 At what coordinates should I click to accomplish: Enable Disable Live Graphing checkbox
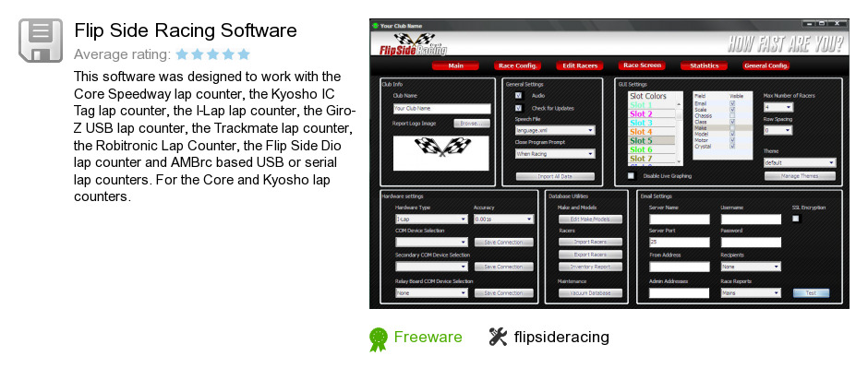[x=631, y=176]
